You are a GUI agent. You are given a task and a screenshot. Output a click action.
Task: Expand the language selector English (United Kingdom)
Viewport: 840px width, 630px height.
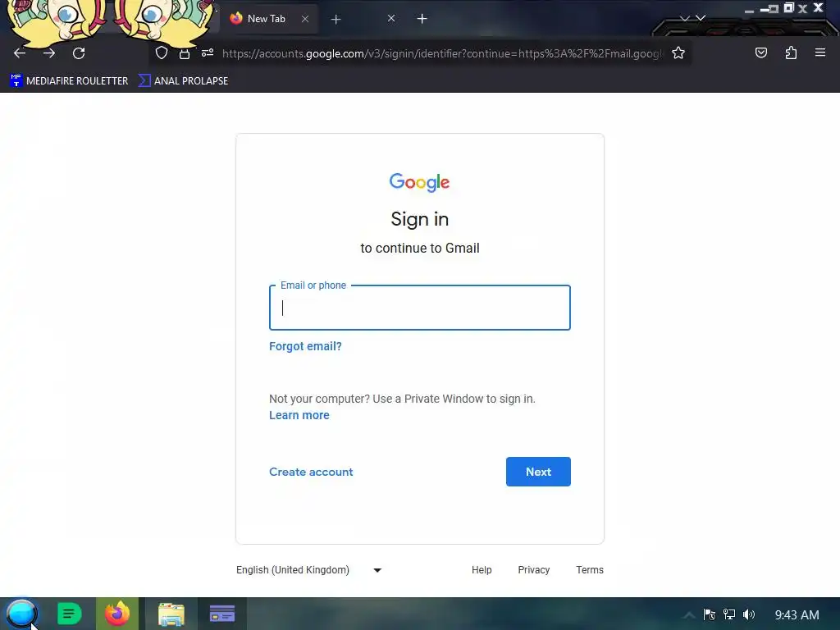(309, 570)
